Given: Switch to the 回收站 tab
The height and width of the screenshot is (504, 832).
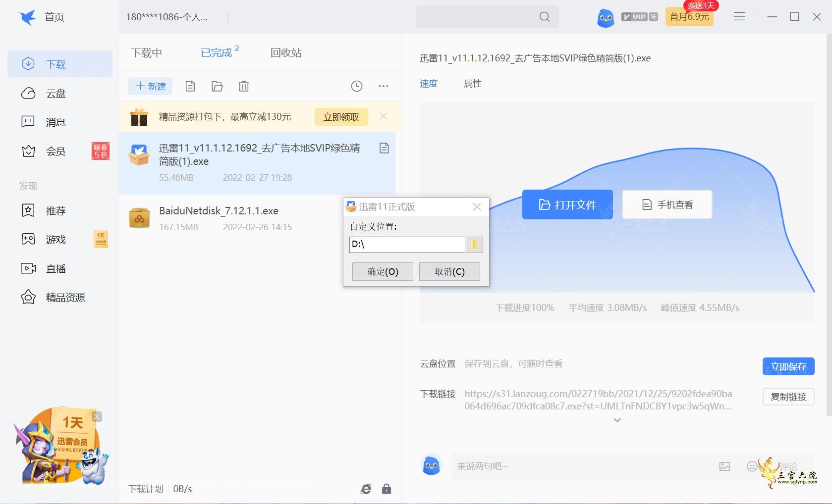Looking at the screenshot, I should (286, 52).
